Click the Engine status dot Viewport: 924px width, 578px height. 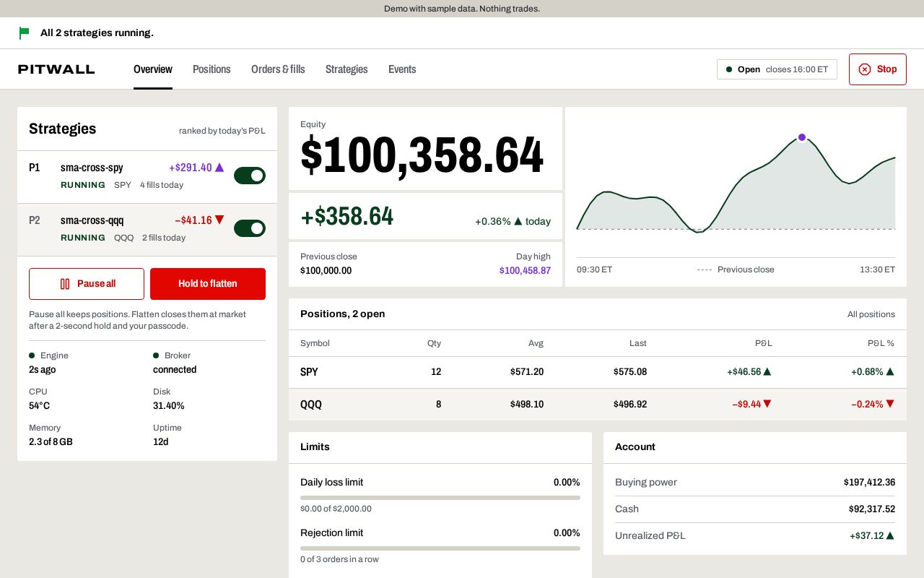pyautogui.click(x=32, y=355)
